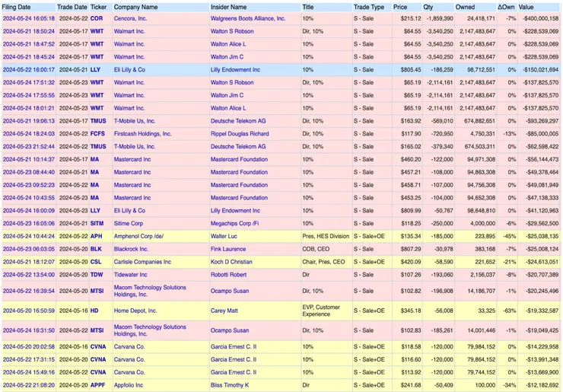Viewport: 563px width, 392px height.
Task: Open the Amphenol Corp /de/ company link
Action: click(138, 236)
